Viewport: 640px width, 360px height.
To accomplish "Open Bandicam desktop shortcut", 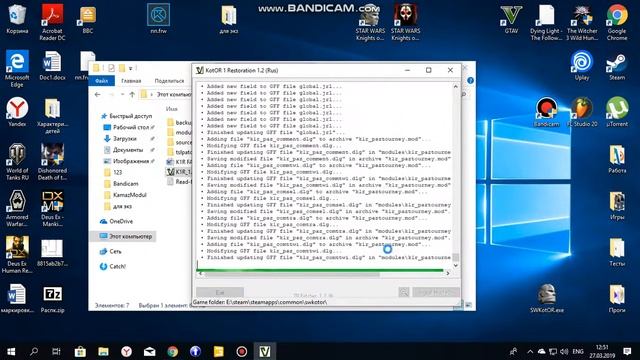I will pyautogui.click(x=546, y=112).
